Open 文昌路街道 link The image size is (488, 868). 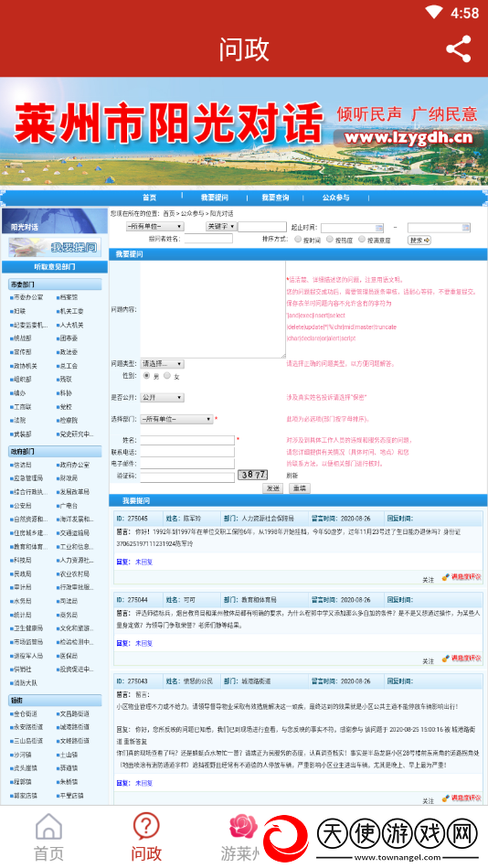click(x=75, y=713)
